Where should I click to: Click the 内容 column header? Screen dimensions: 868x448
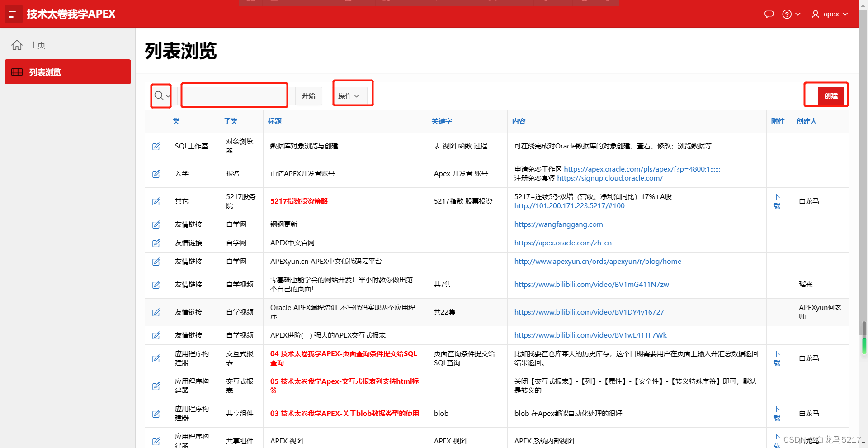click(519, 121)
